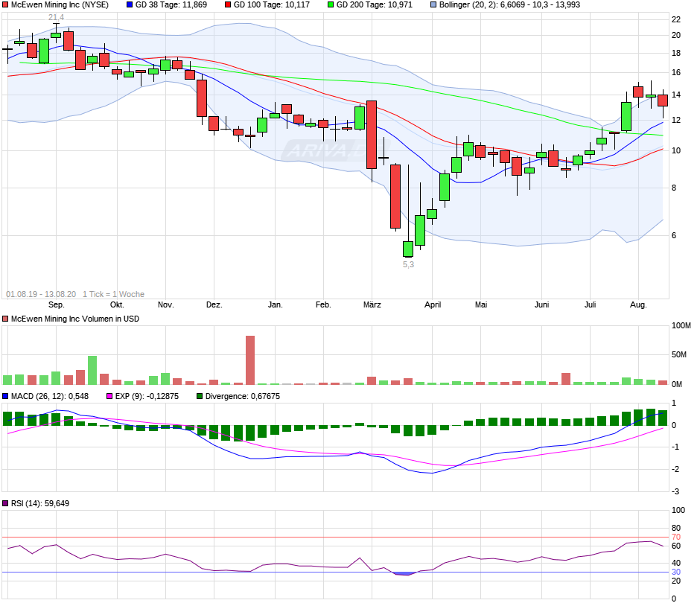Click the Bollinger legend color swatch
The width and height of the screenshot is (700, 606).
[x=433, y=5]
